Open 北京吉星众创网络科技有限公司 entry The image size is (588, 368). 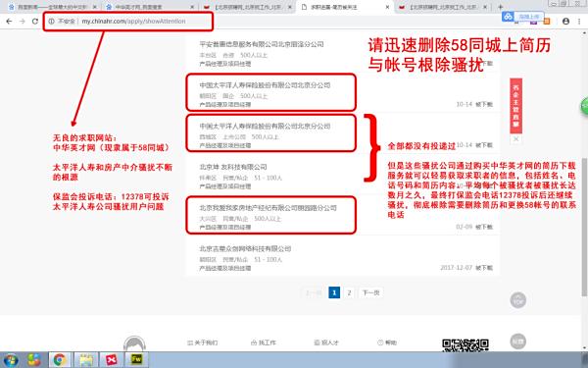[x=245, y=248]
